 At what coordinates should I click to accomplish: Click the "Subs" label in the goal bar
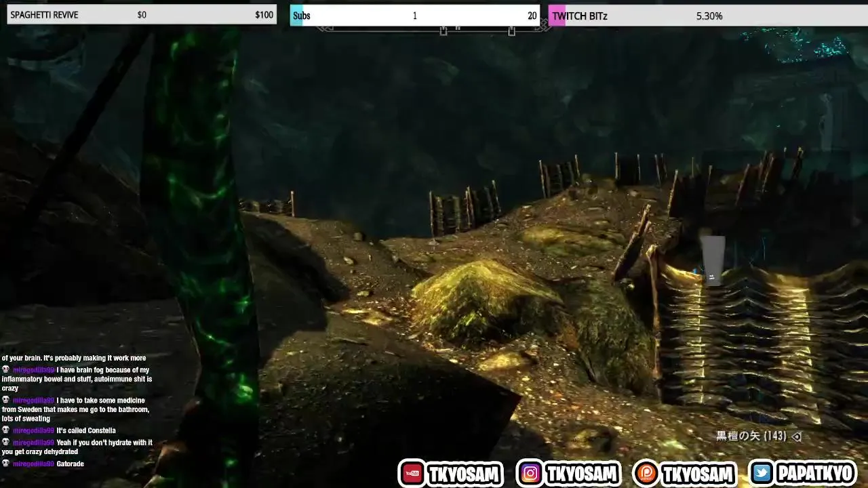302,16
